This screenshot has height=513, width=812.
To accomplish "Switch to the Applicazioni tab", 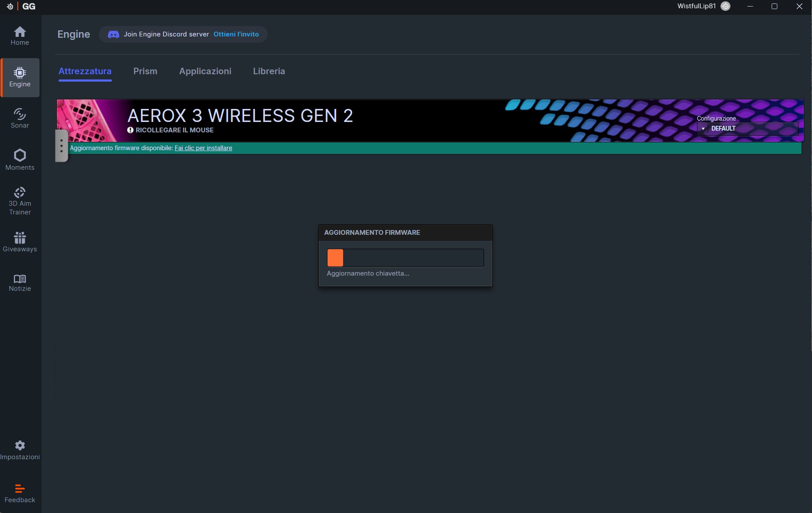I will (x=205, y=71).
